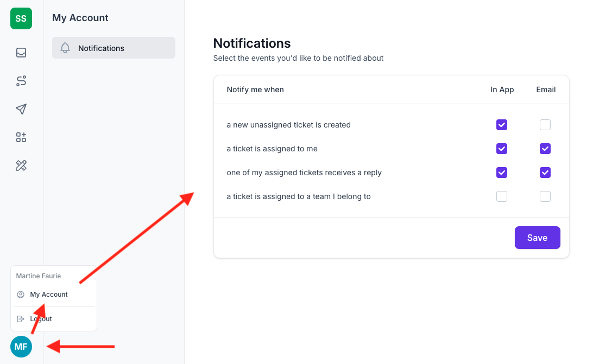Click the logout door icon in the menu
593x364 pixels.
[x=21, y=318]
